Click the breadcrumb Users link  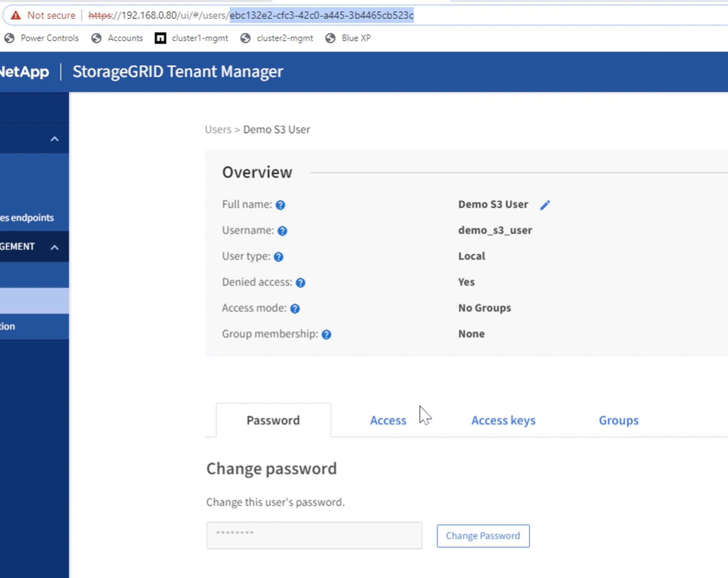(218, 129)
